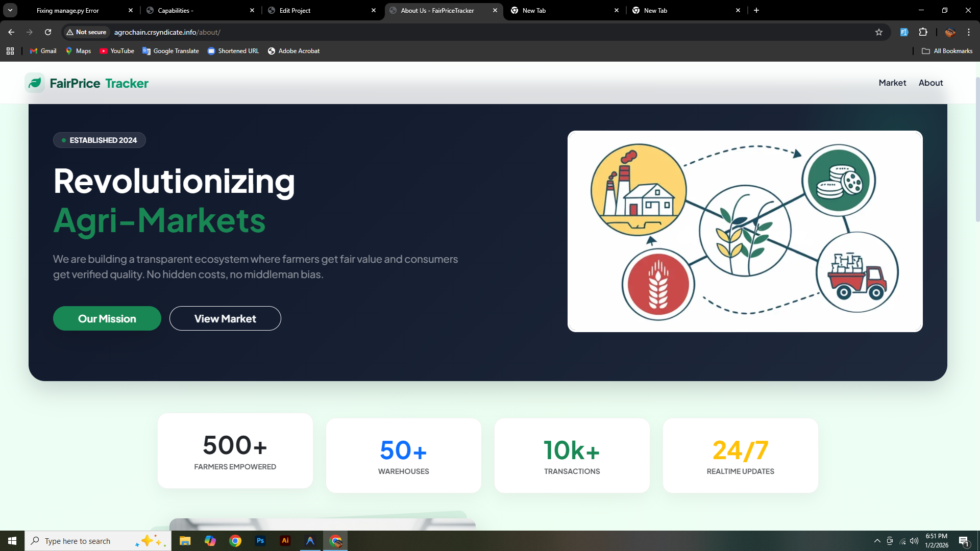980x551 pixels.
Task: Open the Apps grid in bookmarks bar
Action: [x=10, y=51]
